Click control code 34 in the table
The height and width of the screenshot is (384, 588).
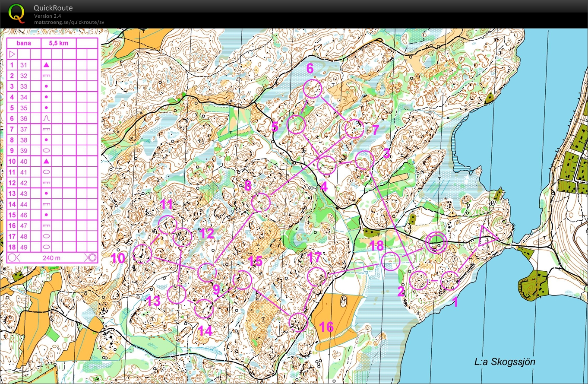click(x=24, y=97)
